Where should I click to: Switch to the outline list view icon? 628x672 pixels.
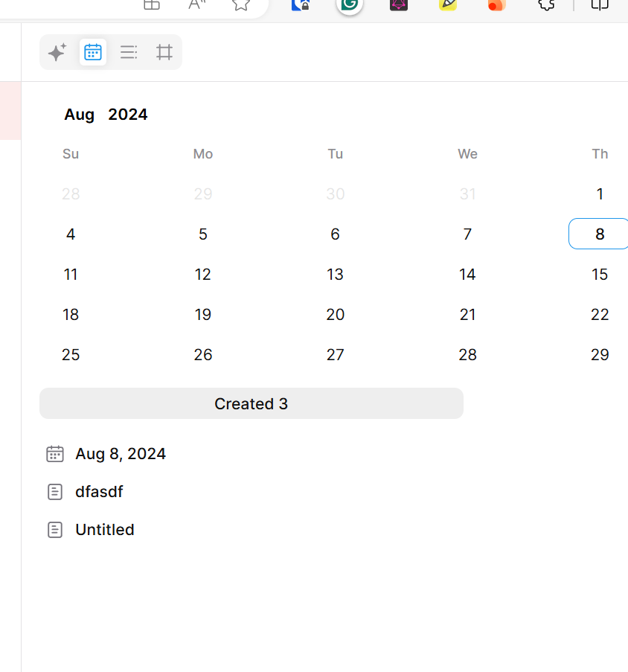coord(129,52)
